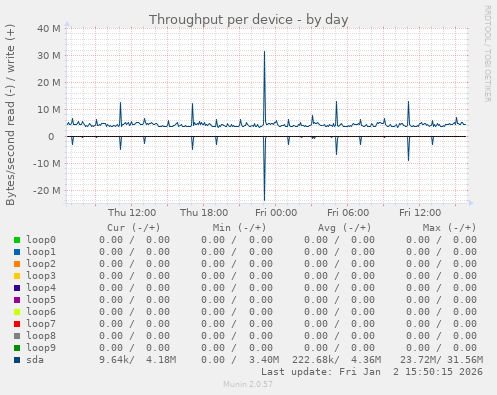497x395 pixels.
Task: Click the Max (-/+) column header
Action: click(x=449, y=228)
